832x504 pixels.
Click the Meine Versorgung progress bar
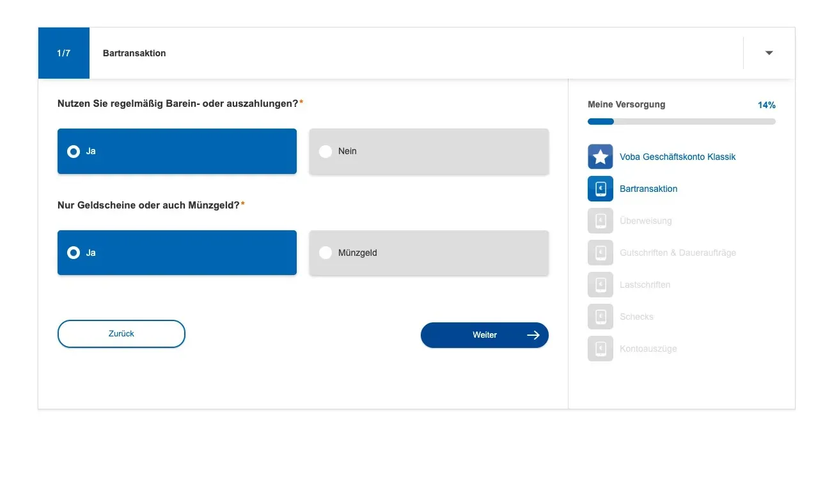point(682,122)
